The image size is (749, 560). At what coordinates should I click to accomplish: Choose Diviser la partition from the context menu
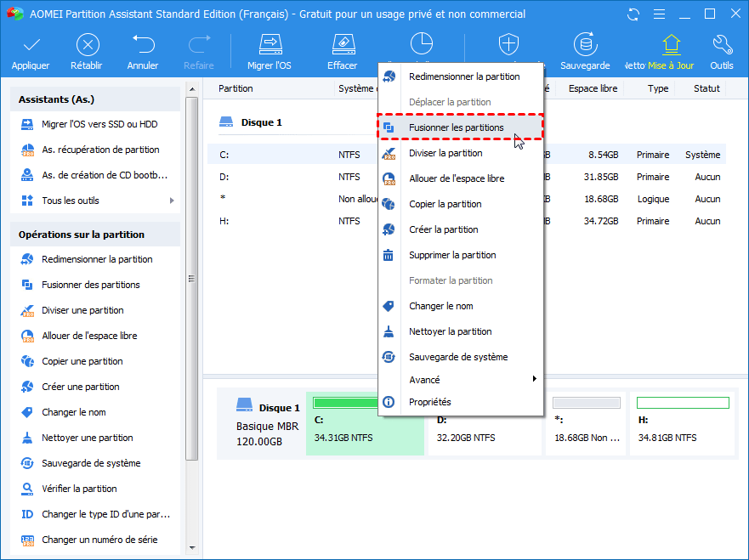[461, 153]
